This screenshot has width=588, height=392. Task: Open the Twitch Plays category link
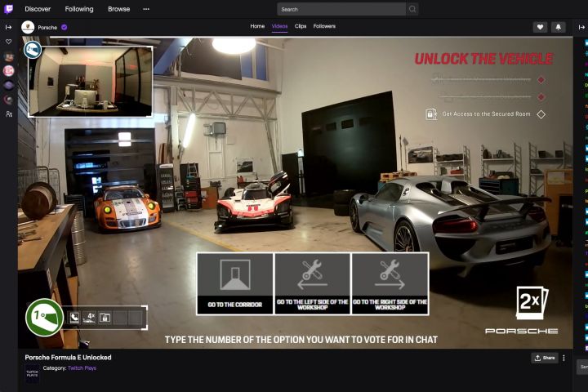82,368
